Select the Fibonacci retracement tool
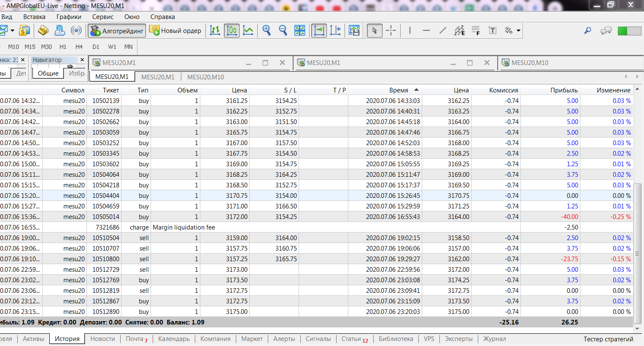 coord(476,30)
